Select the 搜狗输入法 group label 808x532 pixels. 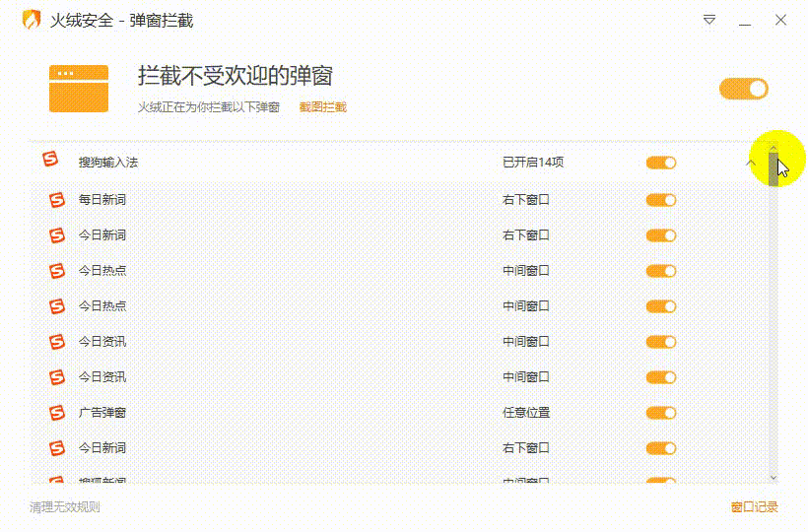pyautogui.click(x=108, y=163)
